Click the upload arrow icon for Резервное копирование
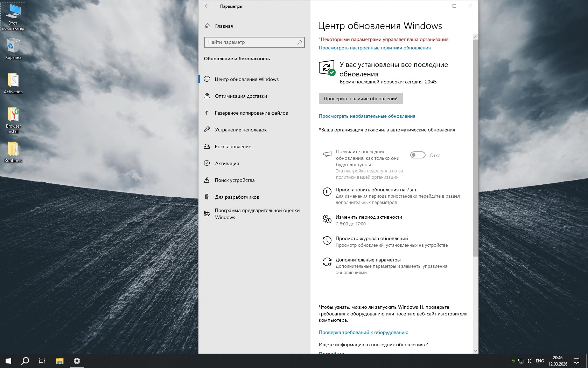This screenshot has width=588, height=368. [x=207, y=113]
